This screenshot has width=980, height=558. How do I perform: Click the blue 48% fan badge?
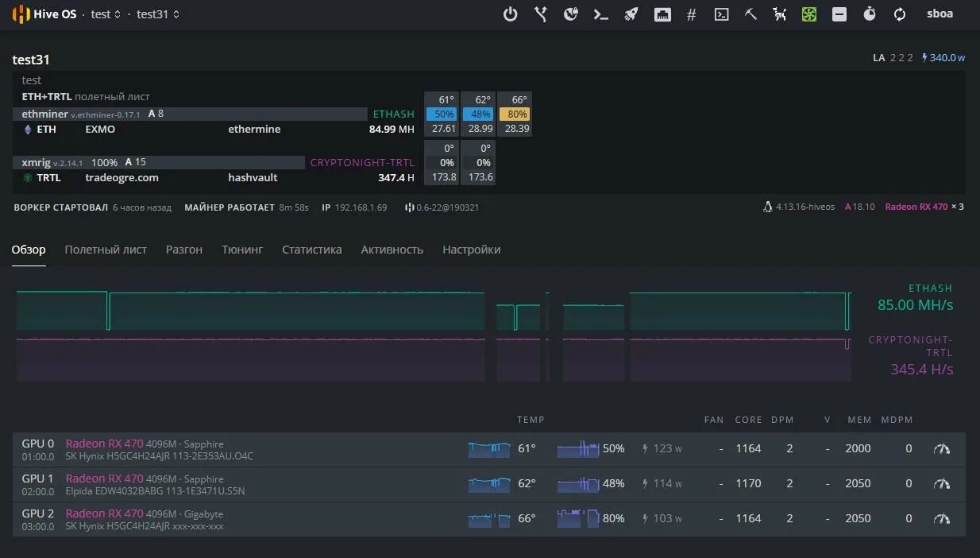click(x=478, y=114)
